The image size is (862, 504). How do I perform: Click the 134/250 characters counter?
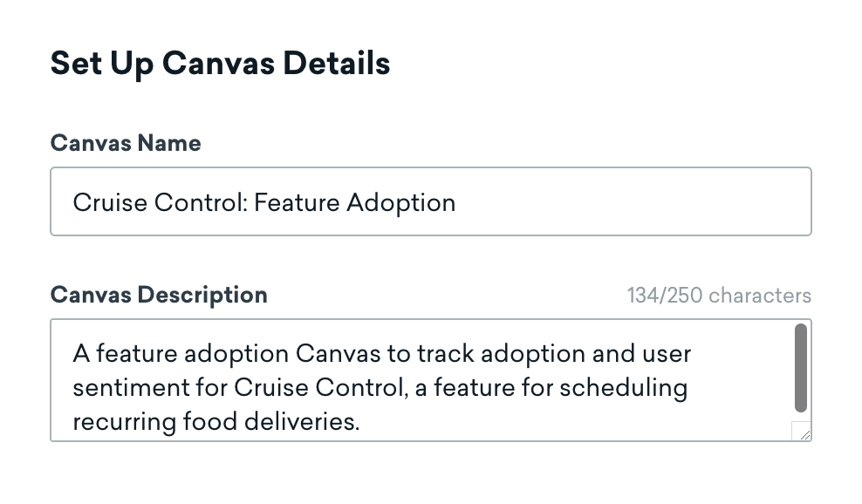719,296
